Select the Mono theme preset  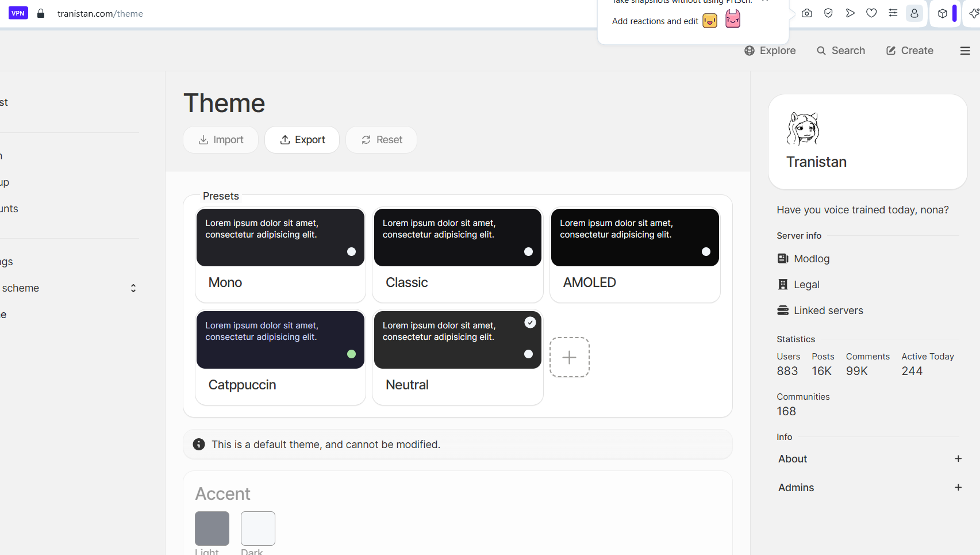point(280,255)
